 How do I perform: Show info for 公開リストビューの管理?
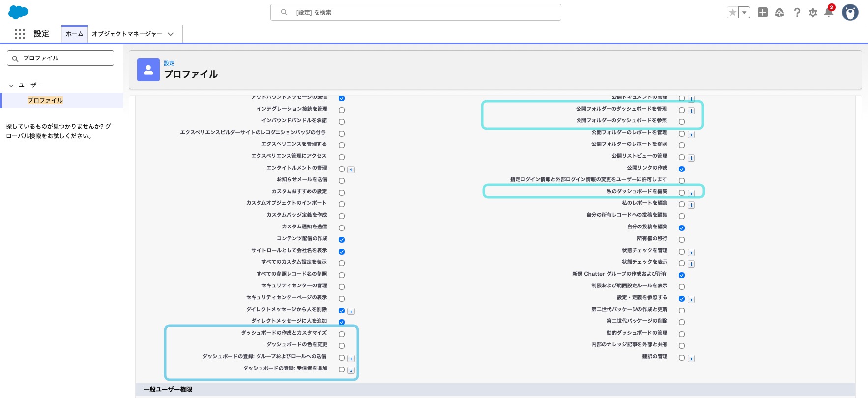(x=691, y=158)
